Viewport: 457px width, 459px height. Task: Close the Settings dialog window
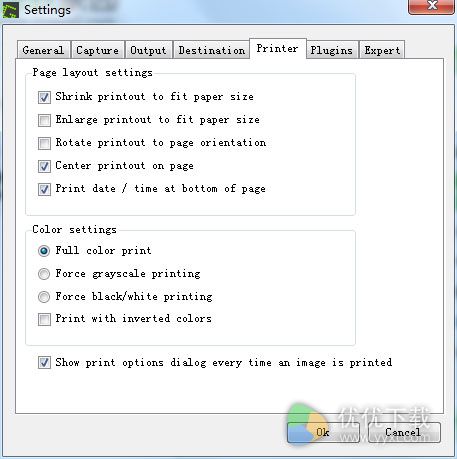[432, 5]
